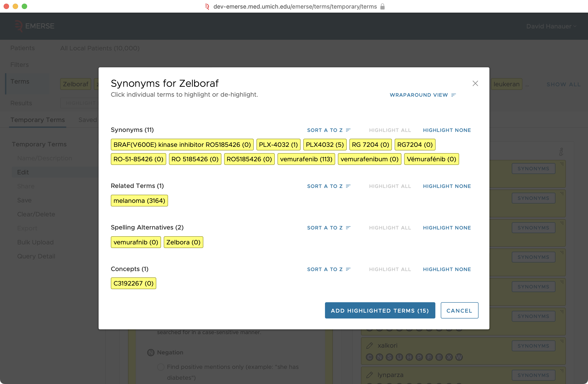The height and width of the screenshot is (384, 588).
Task: Click Highlight None for Spelling Alternatives
Action: [447, 227]
